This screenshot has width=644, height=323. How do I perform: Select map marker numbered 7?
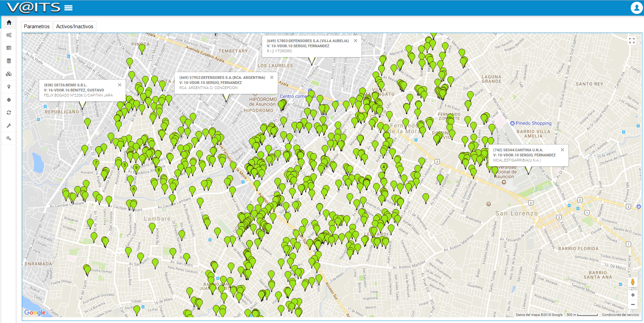click(x=96, y=165)
